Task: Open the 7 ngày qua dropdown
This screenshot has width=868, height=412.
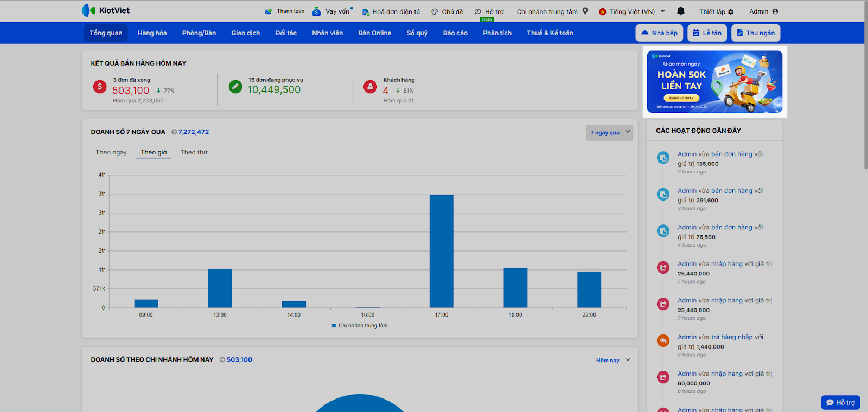Action: click(x=609, y=133)
